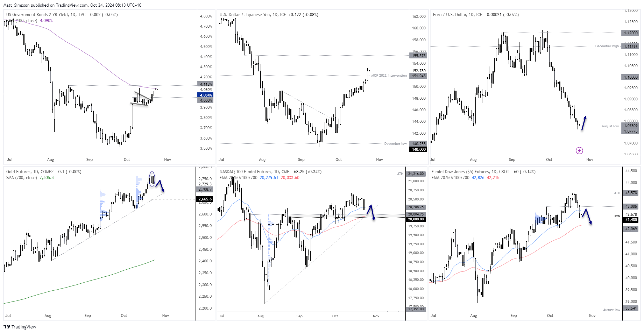
Task: Click the blue 42,826 EMA value on Dow chart
Action: (x=478, y=178)
